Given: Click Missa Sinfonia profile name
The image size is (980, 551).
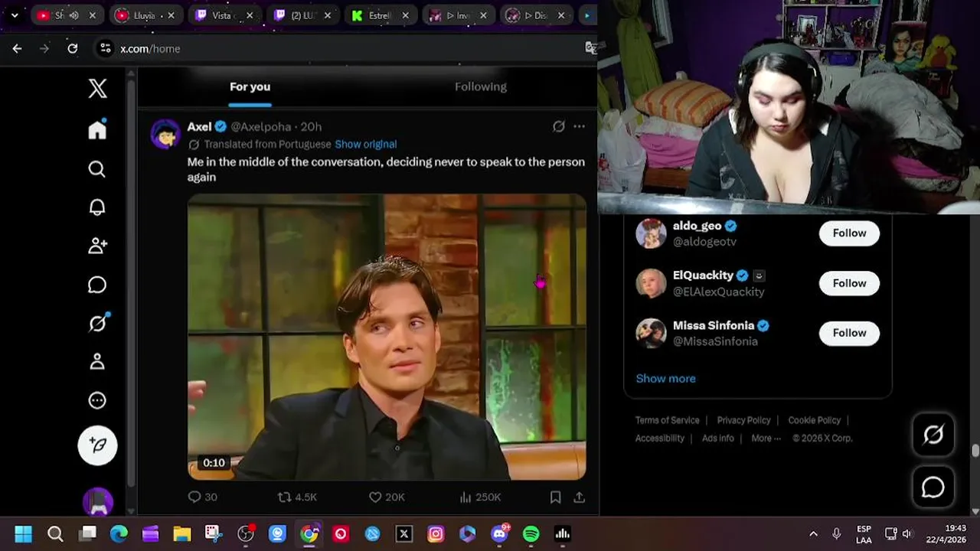Looking at the screenshot, I should 713,325.
